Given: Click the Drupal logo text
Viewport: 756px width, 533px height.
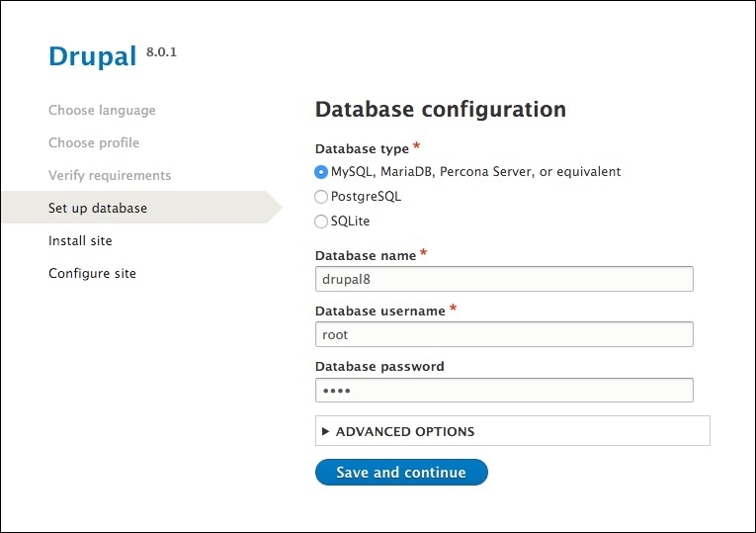Looking at the screenshot, I should (93, 56).
